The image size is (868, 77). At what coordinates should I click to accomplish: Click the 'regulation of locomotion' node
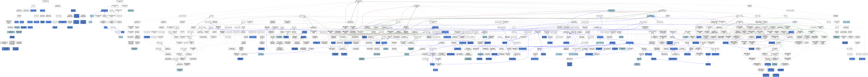point(376,27)
